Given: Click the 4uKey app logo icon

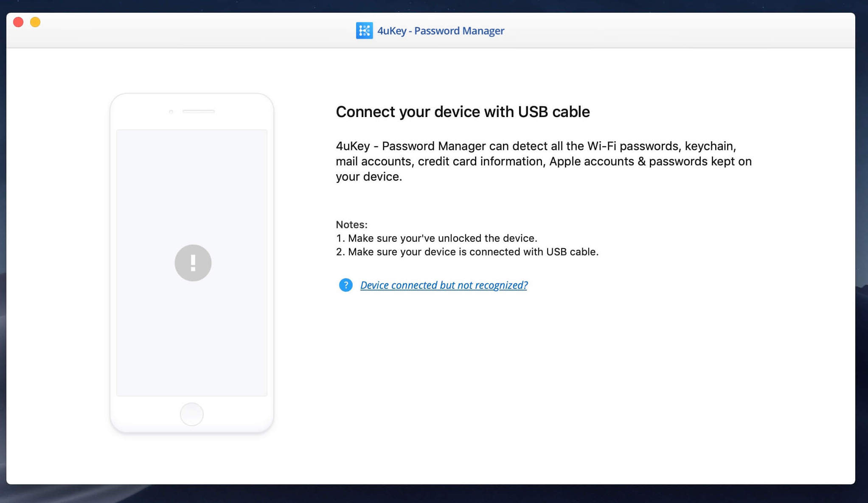Looking at the screenshot, I should pyautogui.click(x=364, y=31).
